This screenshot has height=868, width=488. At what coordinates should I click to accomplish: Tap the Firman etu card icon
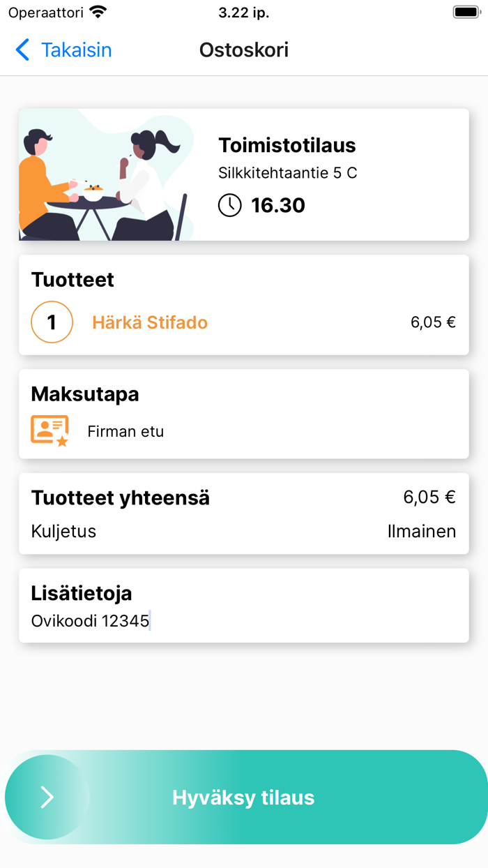[x=49, y=431]
